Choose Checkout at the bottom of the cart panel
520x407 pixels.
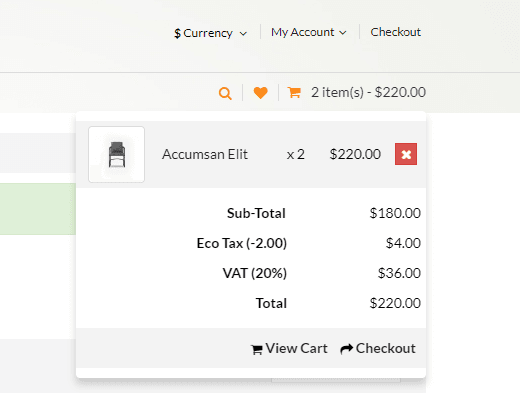pos(378,349)
